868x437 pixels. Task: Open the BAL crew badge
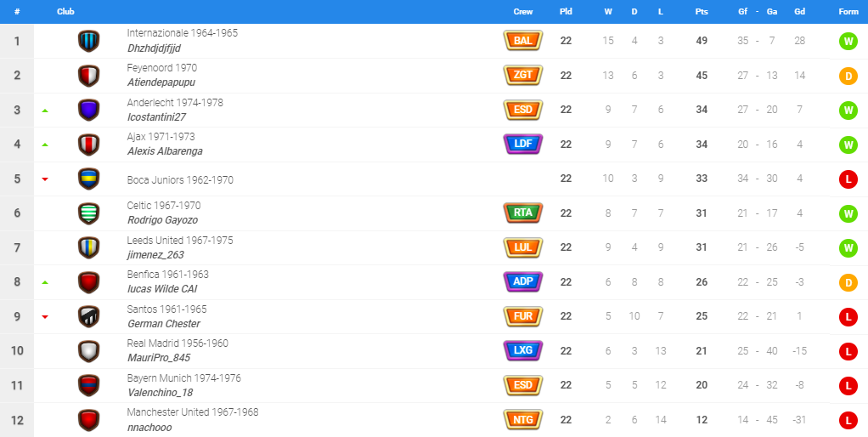pos(522,41)
